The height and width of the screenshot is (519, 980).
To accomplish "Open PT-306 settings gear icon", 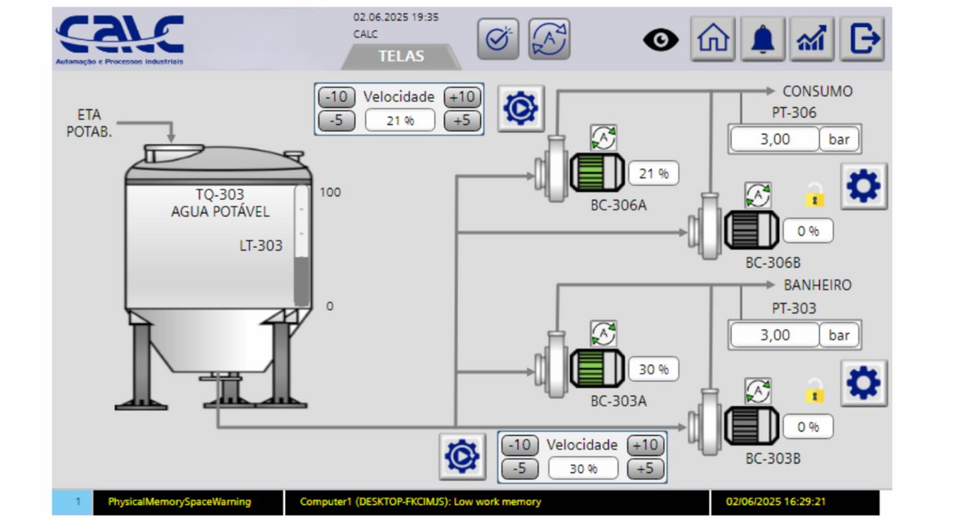I will (x=863, y=187).
